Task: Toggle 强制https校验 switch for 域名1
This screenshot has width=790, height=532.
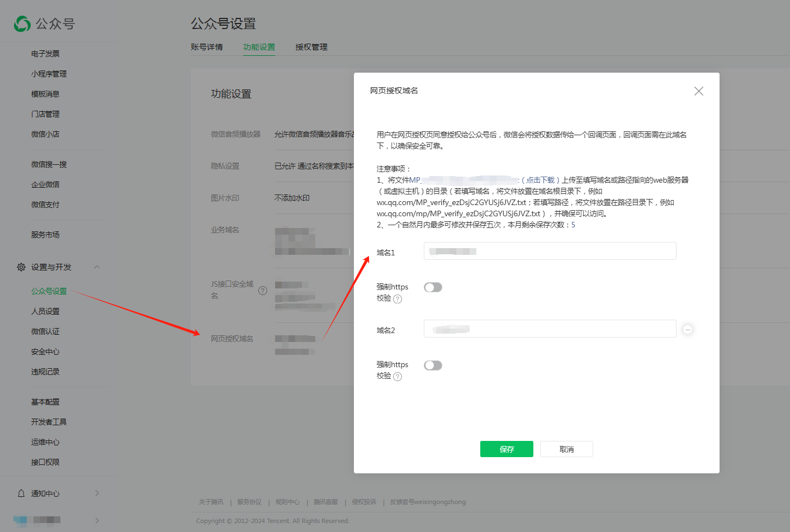Action: [433, 287]
